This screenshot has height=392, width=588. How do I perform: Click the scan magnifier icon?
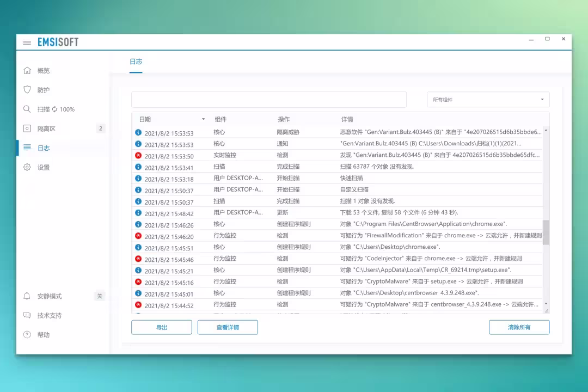27,109
